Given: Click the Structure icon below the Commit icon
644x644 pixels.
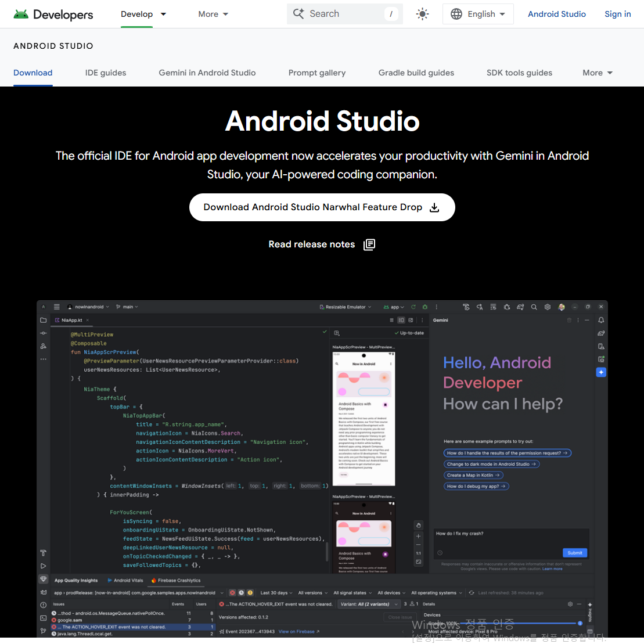Looking at the screenshot, I should pyautogui.click(x=43, y=346).
